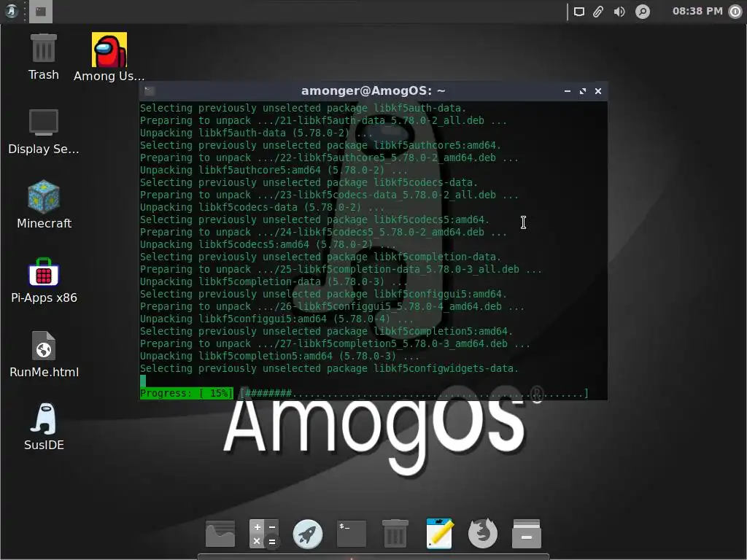Minimize the amonger@AmogOS terminal window

568,91
